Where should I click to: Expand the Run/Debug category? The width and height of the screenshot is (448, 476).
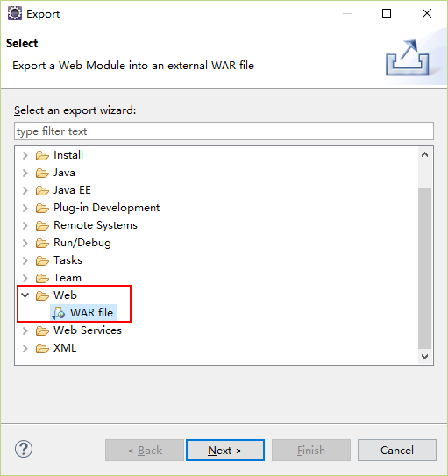25,243
